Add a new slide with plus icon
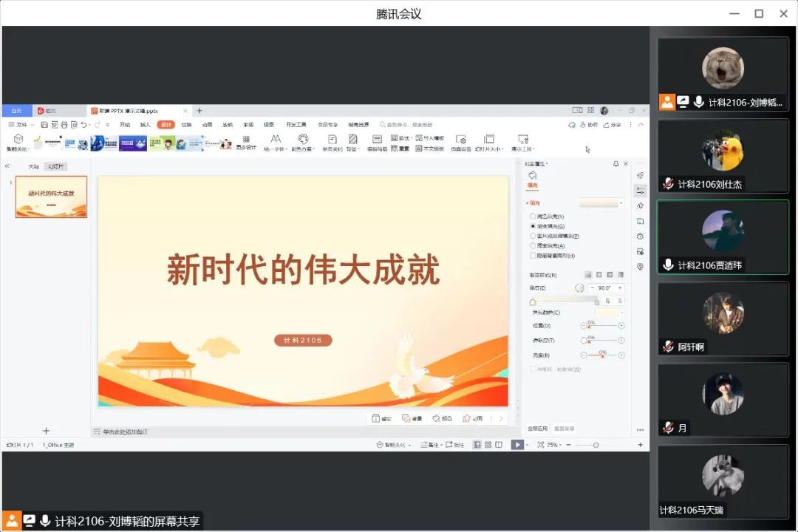The width and height of the screenshot is (798, 532). click(46, 431)
